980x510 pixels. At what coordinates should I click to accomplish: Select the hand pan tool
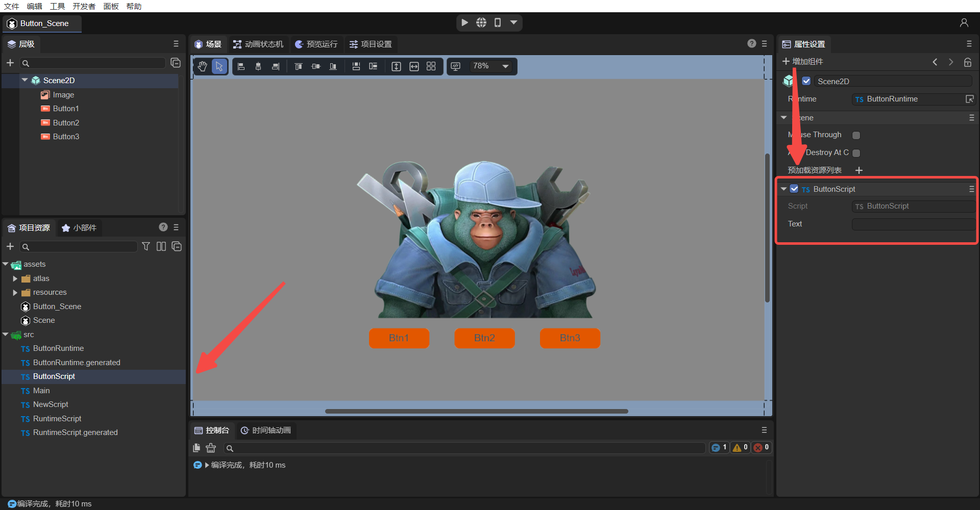click(x=203, y=66)
